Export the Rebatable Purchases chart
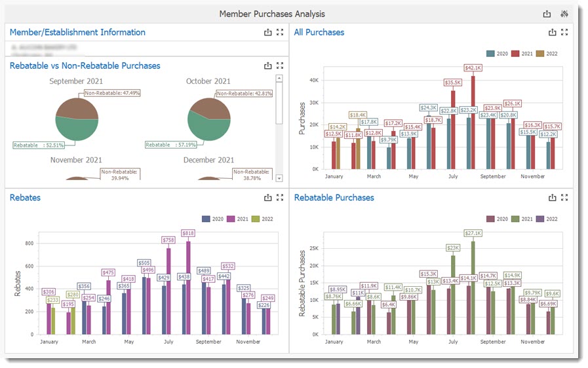Image resolution: width=588 pixels, height=368 pixels. [552, 198]
